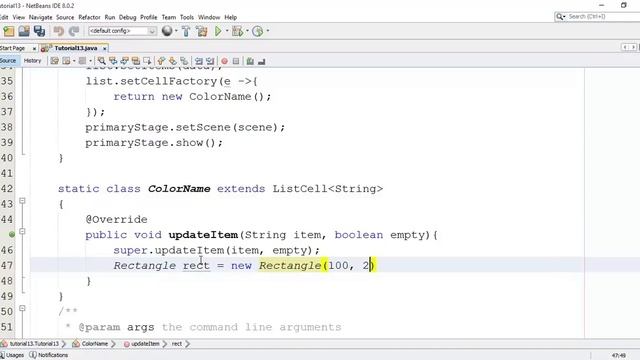The height and width of the screenshot is (360, 640).
Task: Open the Notifications panel
Action: point(49,355)
